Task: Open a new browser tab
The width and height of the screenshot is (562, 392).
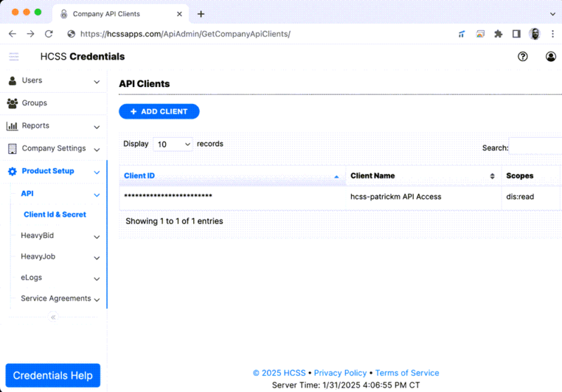Action: pyautogui.click(x=201, y=14)
